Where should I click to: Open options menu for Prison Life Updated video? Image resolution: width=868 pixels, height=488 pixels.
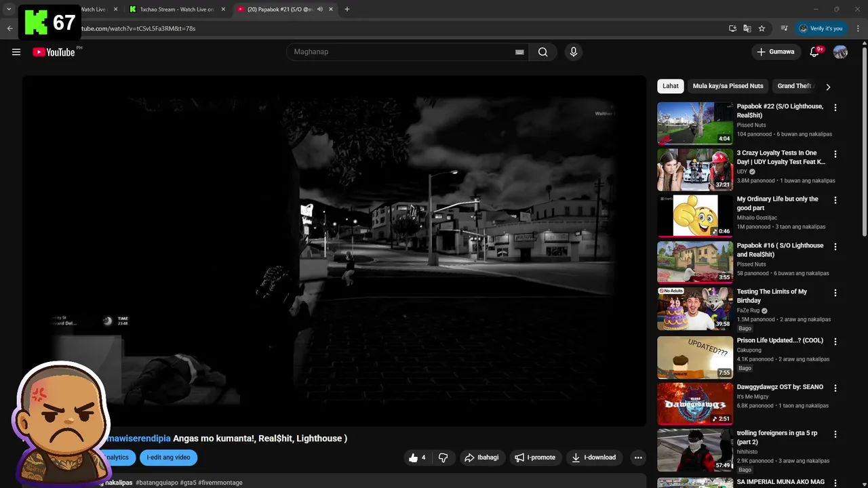tap(835, 342)
